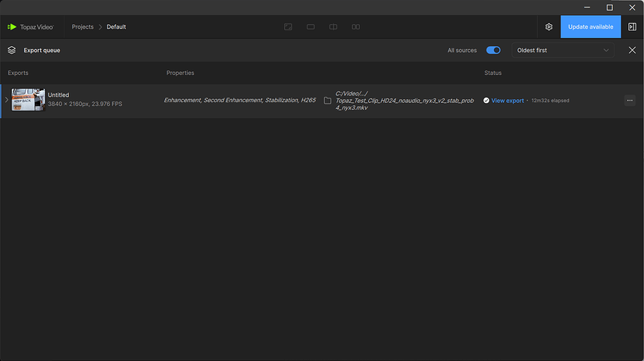Image resolution: width=644 pixels, height=361 pixels.
Task: Close the Export queue panel
Action: [632, 50]
